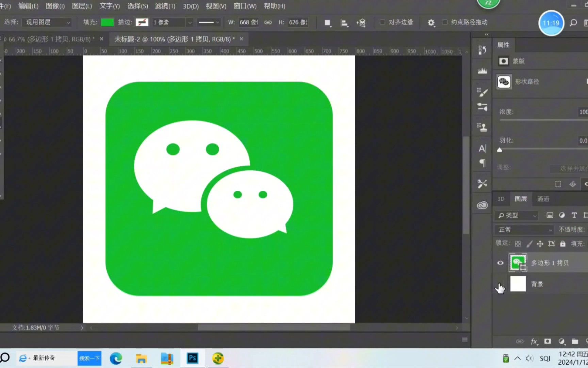Click load selection from mask dotted square icon

click(558, 184)
